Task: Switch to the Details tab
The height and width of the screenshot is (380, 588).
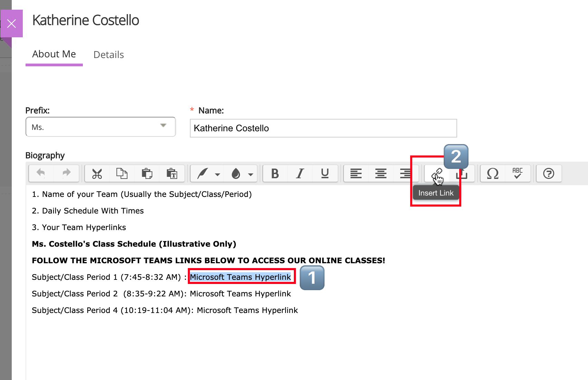Action: (x=109, y=55)
